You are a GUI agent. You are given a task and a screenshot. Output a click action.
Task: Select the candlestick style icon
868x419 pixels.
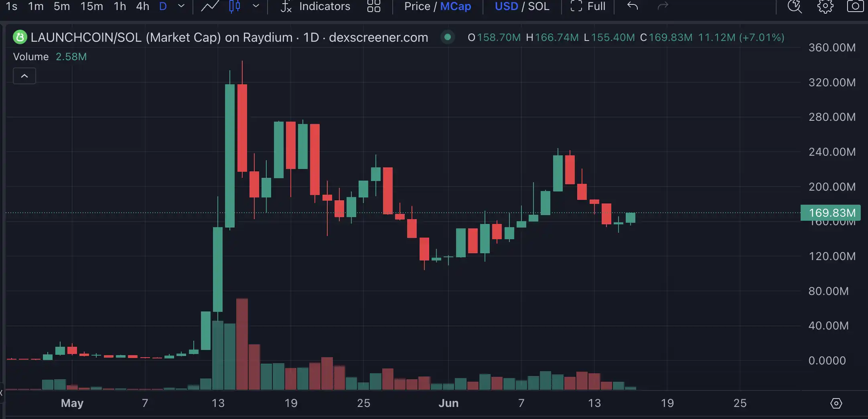click(235, 6)
